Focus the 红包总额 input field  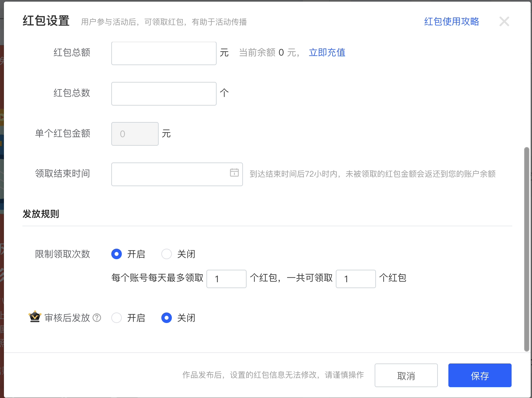[x=164, y=53]
